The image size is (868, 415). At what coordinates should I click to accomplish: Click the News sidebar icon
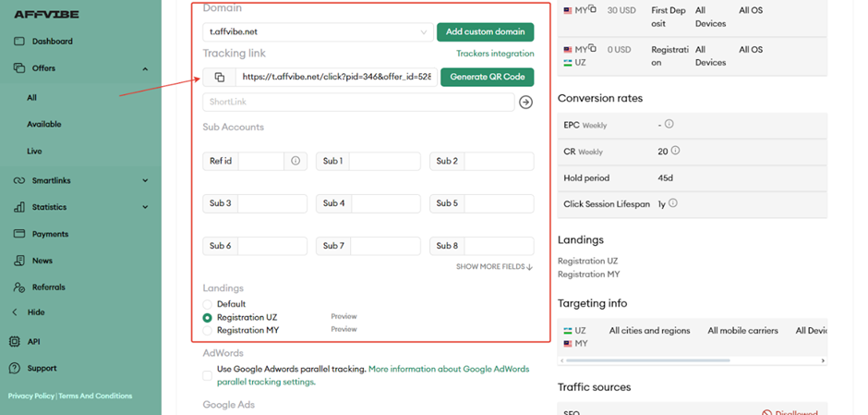coord(19,261)
